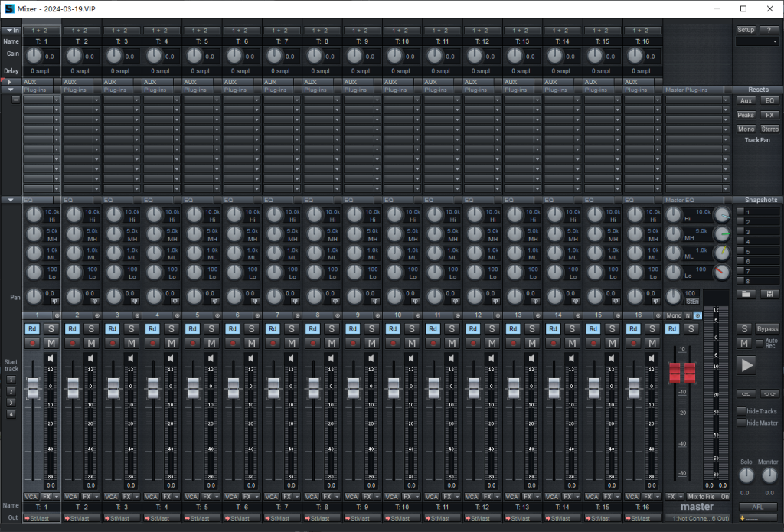Open the FX dropdown arrow on track 2
Screen dimensions: 784x532
point(97,497)
